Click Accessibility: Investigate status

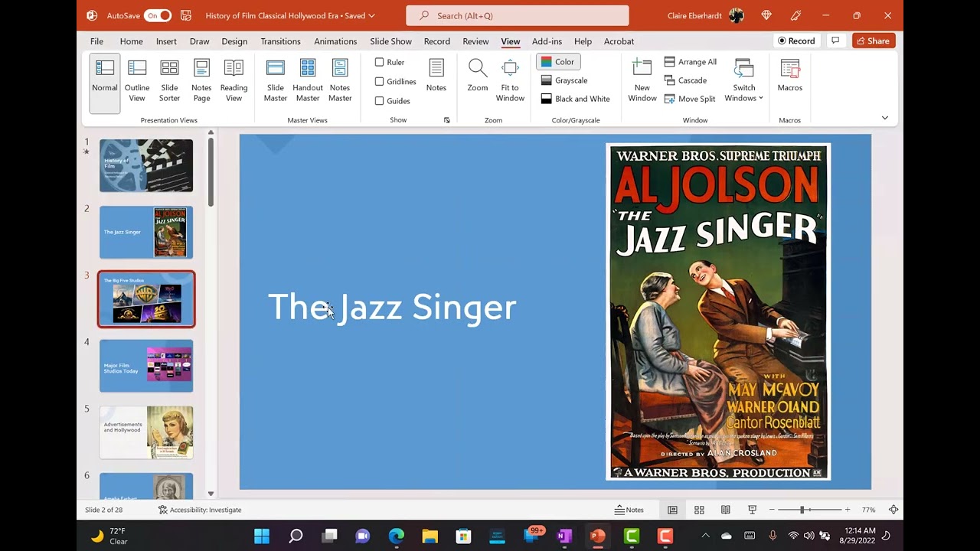tap(200, 510)
